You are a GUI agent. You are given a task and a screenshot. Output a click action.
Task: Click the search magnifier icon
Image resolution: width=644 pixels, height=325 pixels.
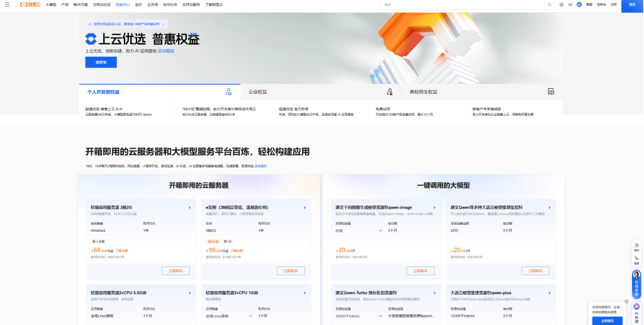(550, 4)
